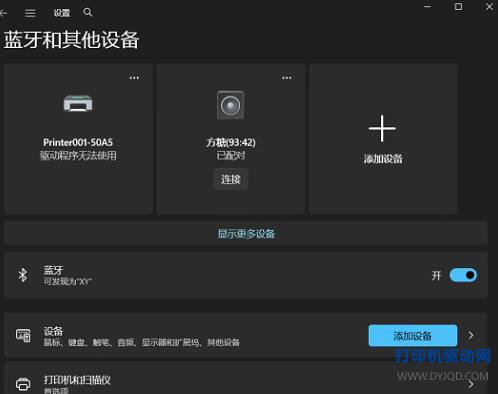The width and height of the screenshot is (498, 394).
Task: Maximize the Settings window
Action: 458,7
